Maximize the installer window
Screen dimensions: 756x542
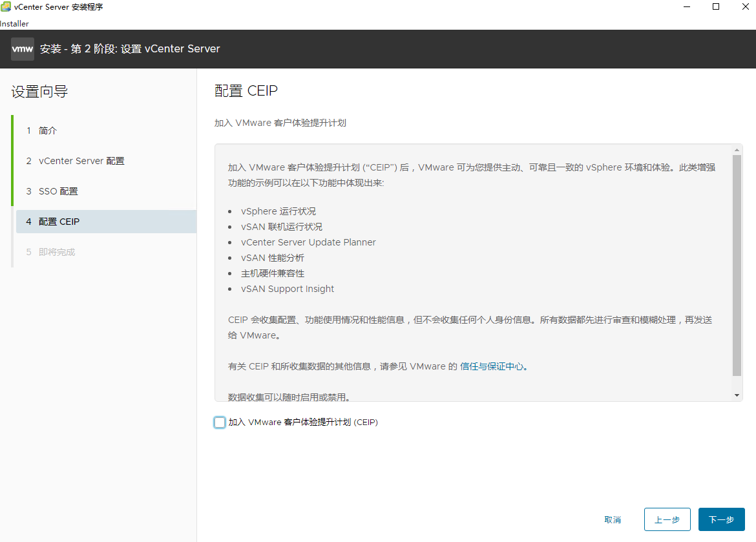(x=716, y=6)
